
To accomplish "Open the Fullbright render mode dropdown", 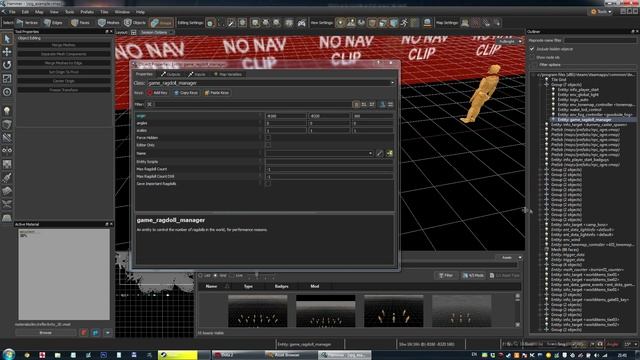I will point(509,42).
